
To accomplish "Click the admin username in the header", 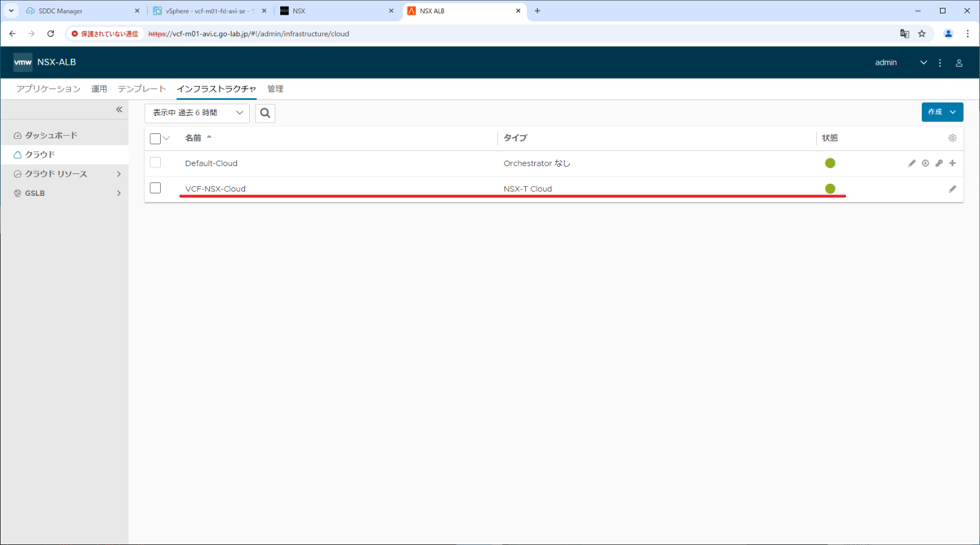I will 886,63.
